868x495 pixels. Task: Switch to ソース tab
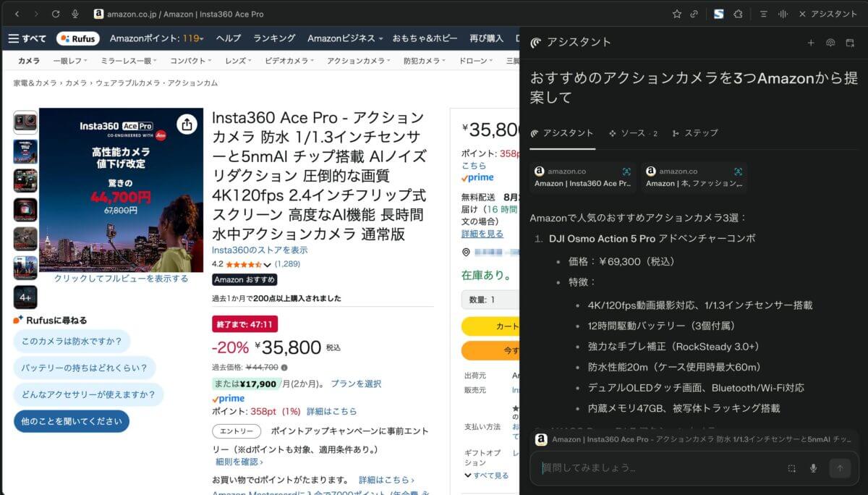point(633,133)
